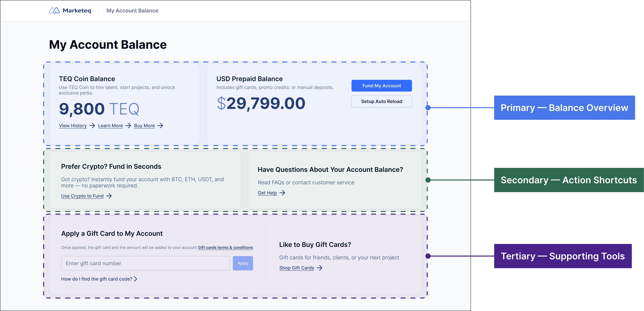644x311 pixels.
Task: Open the Shop Gift Cards link
Action: click(x=297, y=268)
